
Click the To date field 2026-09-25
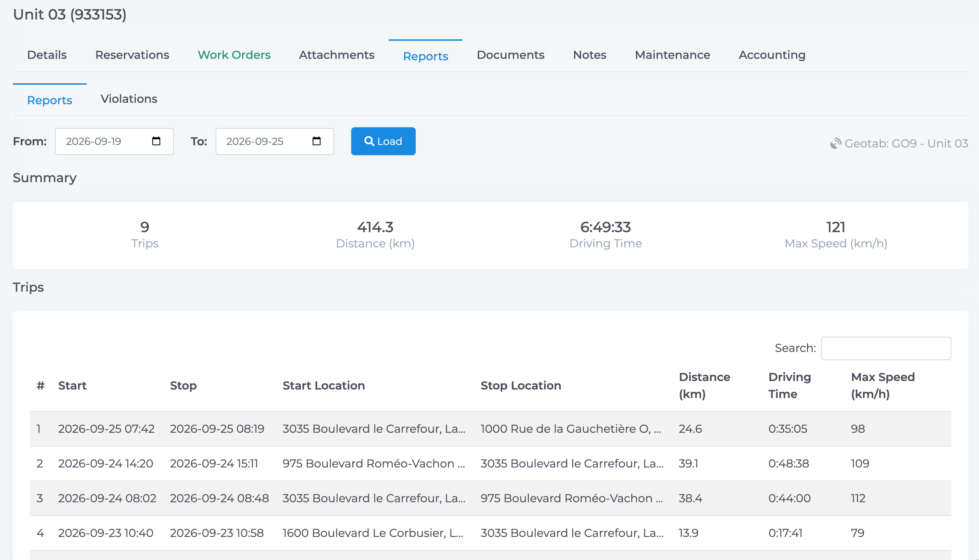point(275,141)
